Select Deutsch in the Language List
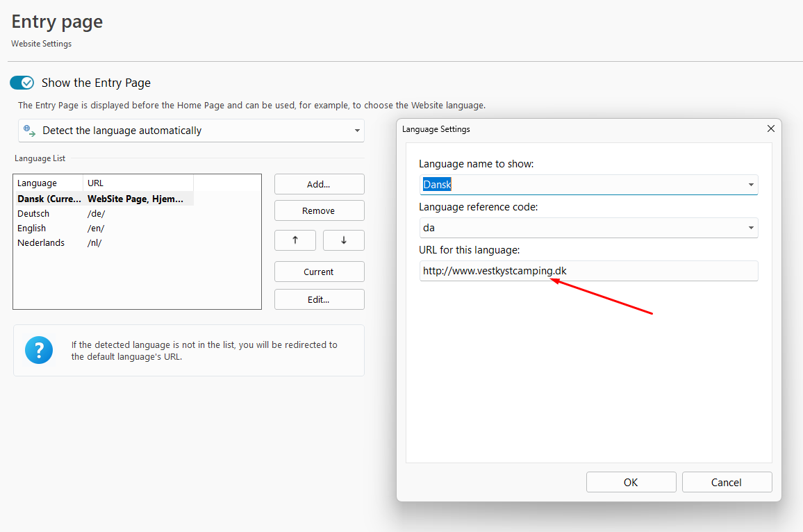 point(32,213)
